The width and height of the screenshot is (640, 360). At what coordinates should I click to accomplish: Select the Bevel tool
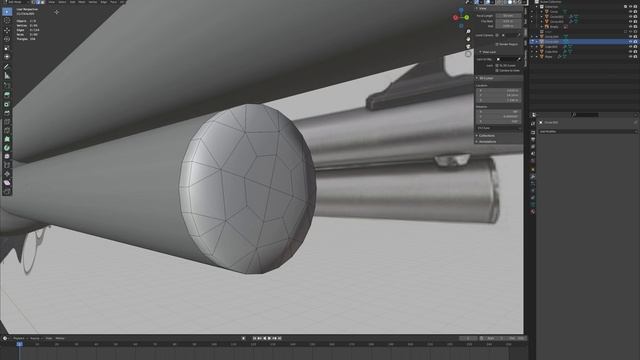(x=7, y=113)
